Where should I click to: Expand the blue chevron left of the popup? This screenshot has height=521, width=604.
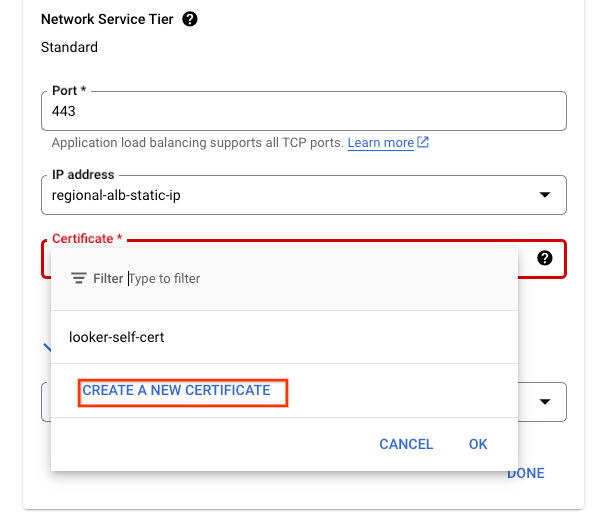click(x=46, y=348)
